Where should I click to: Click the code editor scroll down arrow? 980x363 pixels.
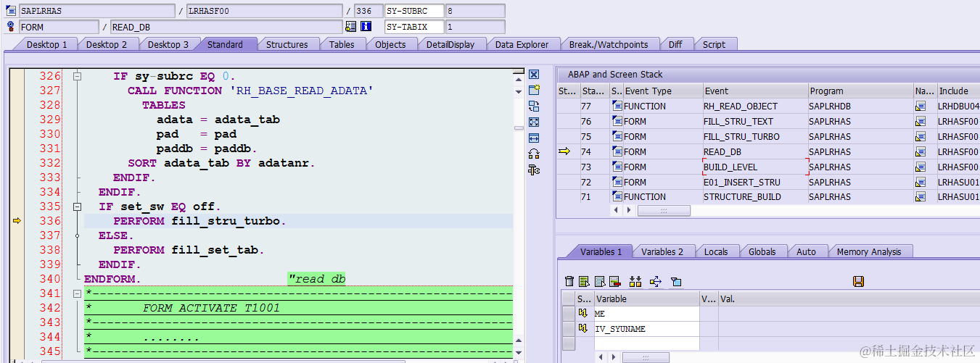[519, 351]
